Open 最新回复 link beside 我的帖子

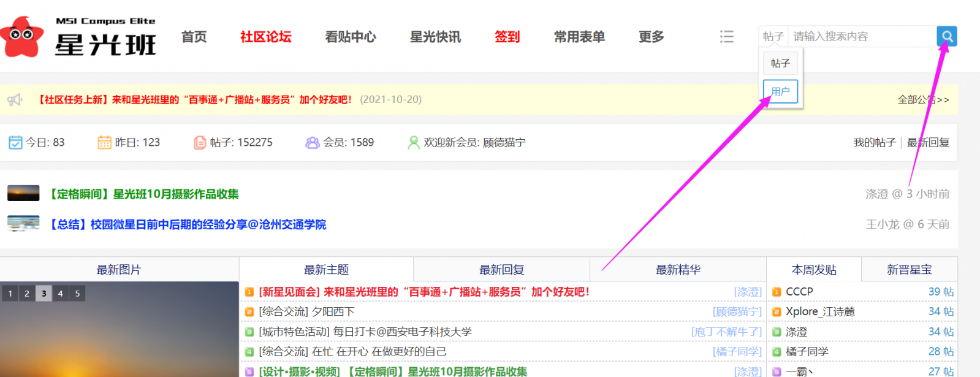pos(928,142)
